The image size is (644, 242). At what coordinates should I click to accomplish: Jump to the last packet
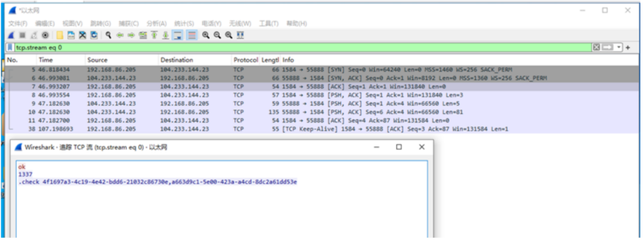(166, 35)
